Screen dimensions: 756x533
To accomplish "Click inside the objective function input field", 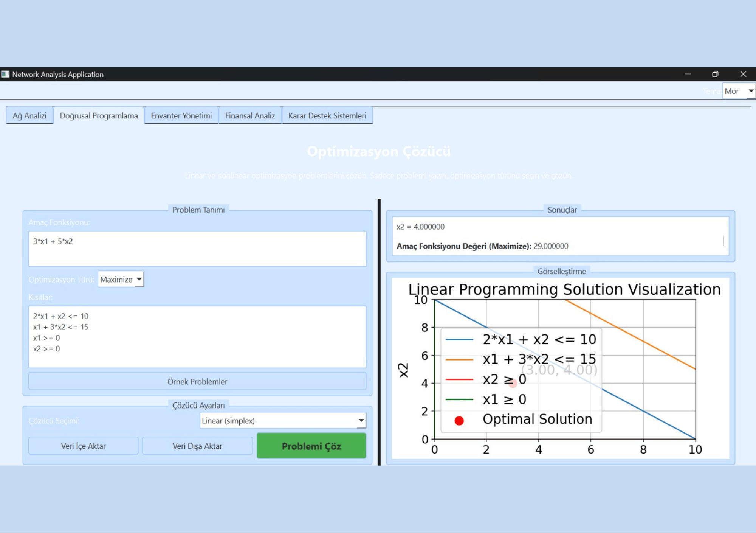I will 197,249.
